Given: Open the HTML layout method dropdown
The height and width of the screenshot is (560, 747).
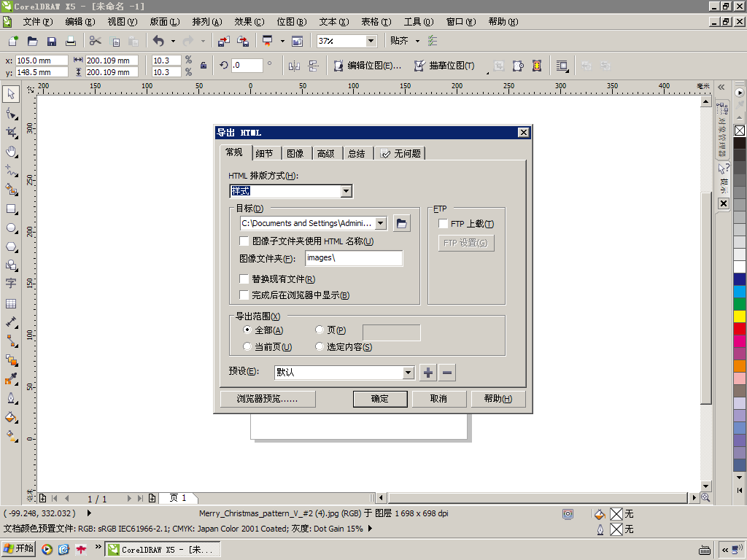Looking at the screenshot, I should [347, 191].
